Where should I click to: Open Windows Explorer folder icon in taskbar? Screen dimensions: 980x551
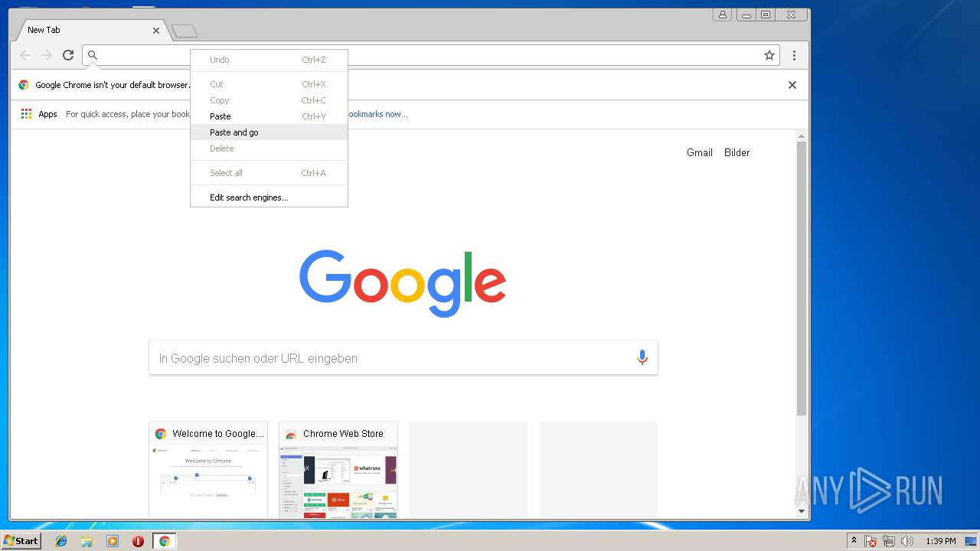[x=87, y=541]
